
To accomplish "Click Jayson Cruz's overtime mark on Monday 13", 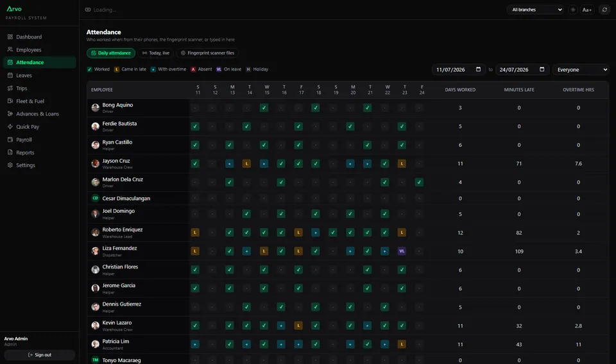I will pos(230,163).
